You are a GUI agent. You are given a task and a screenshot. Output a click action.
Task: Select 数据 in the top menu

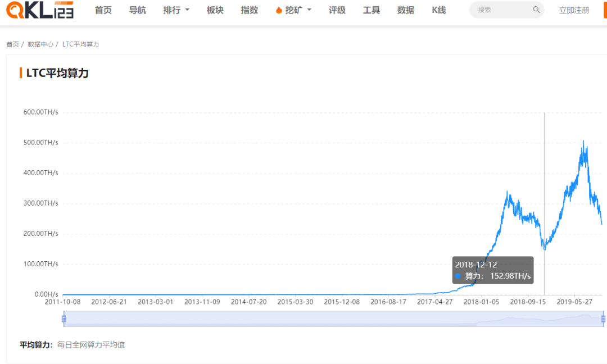pos(405,10)
